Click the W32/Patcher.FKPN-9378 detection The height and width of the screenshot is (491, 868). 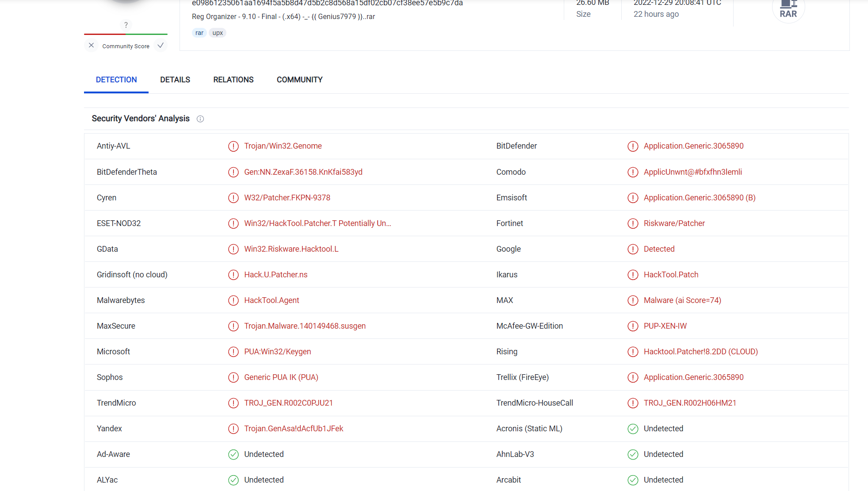pos(287,198)
